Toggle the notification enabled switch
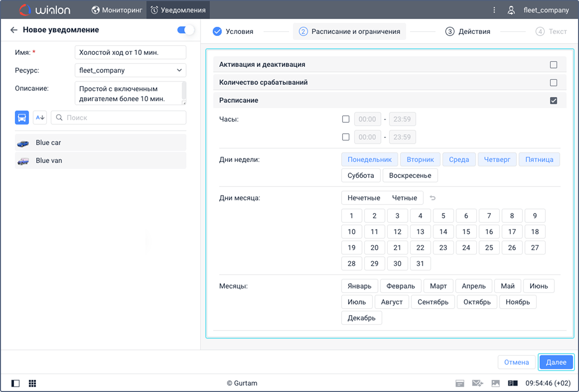 click(x=185, y=30)
